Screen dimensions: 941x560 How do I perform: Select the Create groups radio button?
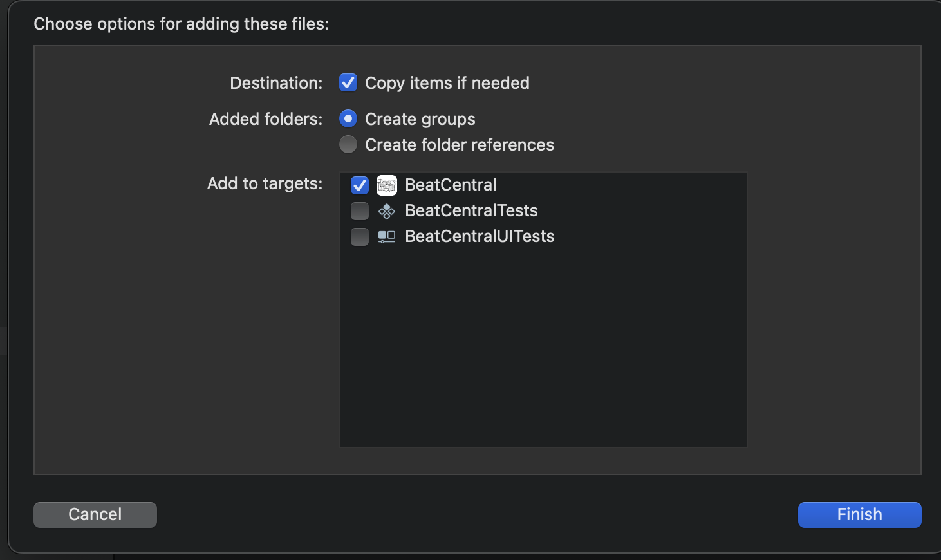point(348,118)
